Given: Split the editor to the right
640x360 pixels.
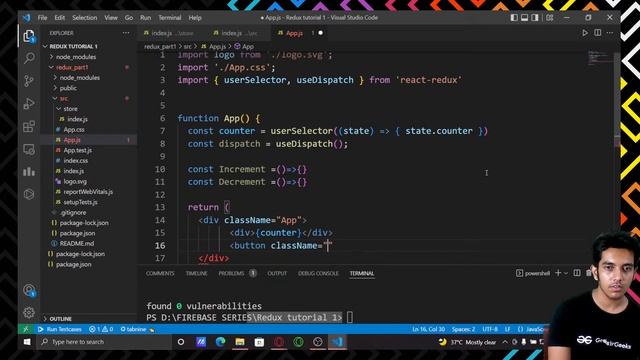Looking at the screenshot, I should 598,33.
